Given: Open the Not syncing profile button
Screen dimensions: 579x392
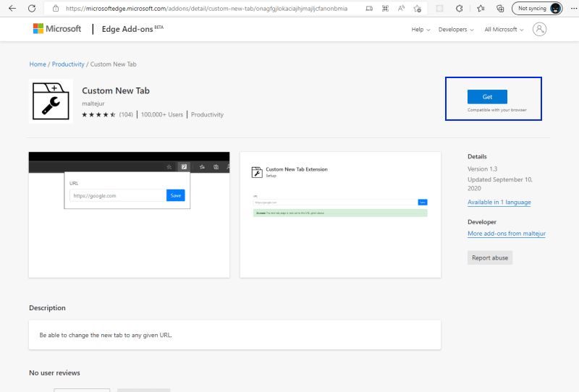Looking at the screenshot, I should [537, 8].
